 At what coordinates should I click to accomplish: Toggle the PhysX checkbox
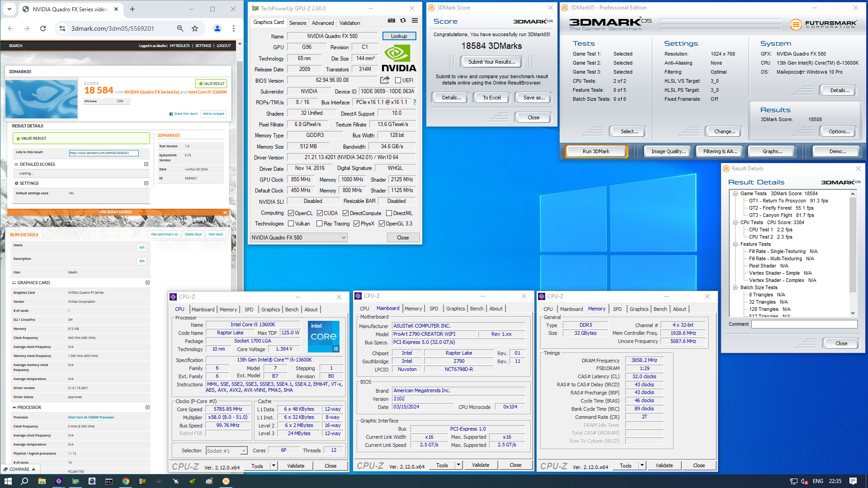[x=356, y=224]
